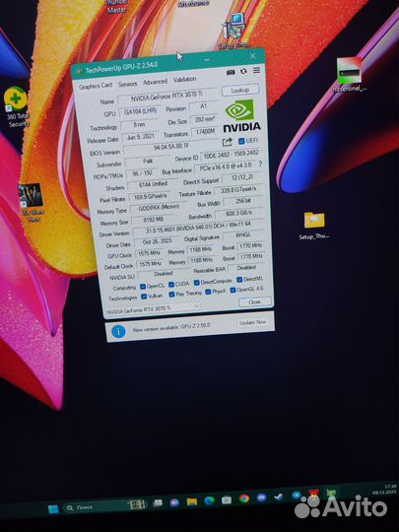
Task: Click the Device ID value 10DE 2482
Action: pyautogui.click(x=231, y=155)
